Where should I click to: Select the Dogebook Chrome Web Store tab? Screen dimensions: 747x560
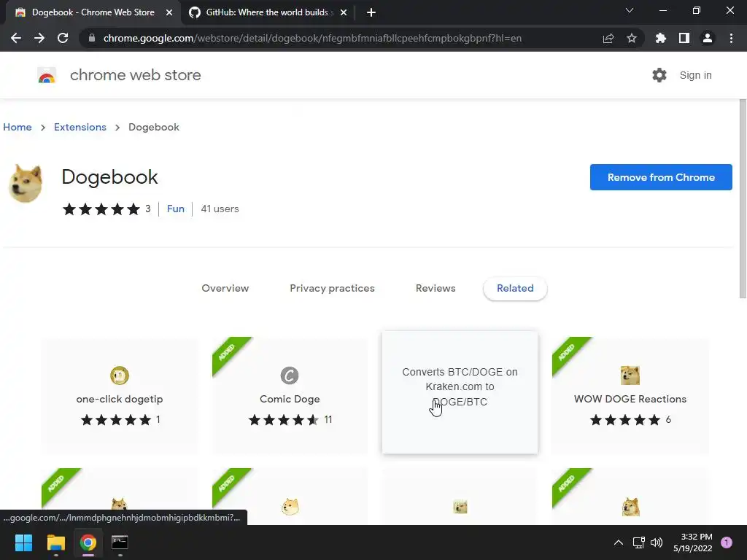click(93, 12)
